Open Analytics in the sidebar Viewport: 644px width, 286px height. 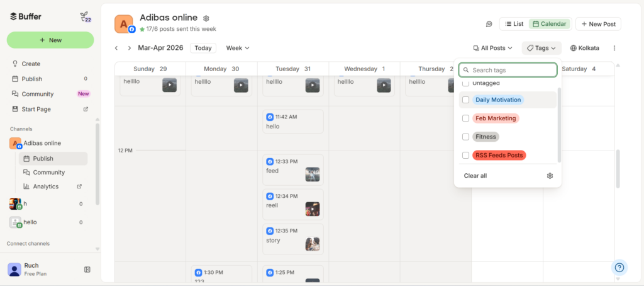(x=46, y=186)
